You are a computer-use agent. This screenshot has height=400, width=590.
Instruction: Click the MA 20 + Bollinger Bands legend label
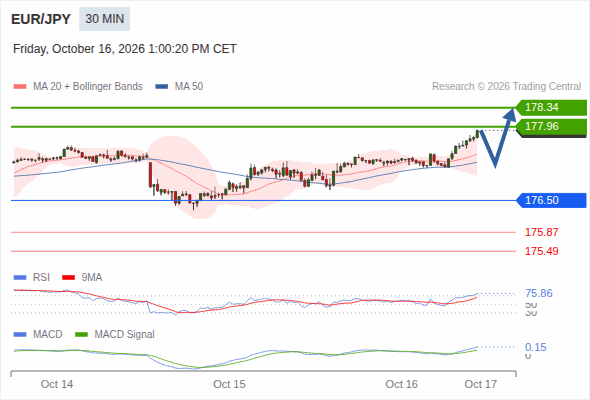(88, 87)
